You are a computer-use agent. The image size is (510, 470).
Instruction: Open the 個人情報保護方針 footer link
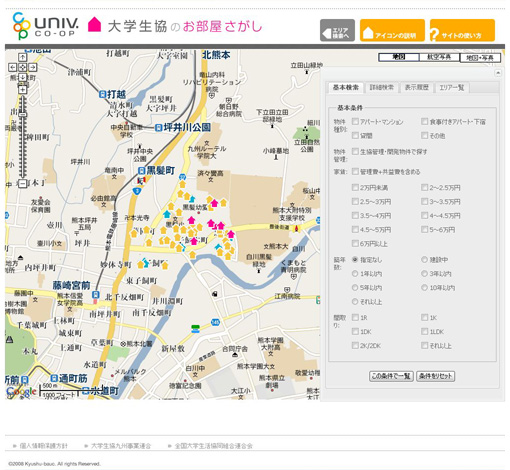(x=44, y=446)
